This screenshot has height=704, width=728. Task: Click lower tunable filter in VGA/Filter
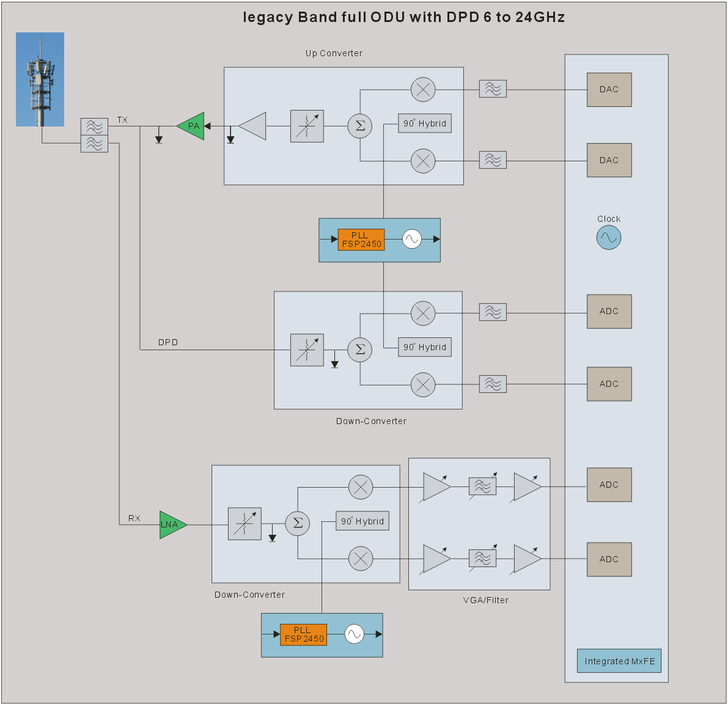click(x=483, y=558)
